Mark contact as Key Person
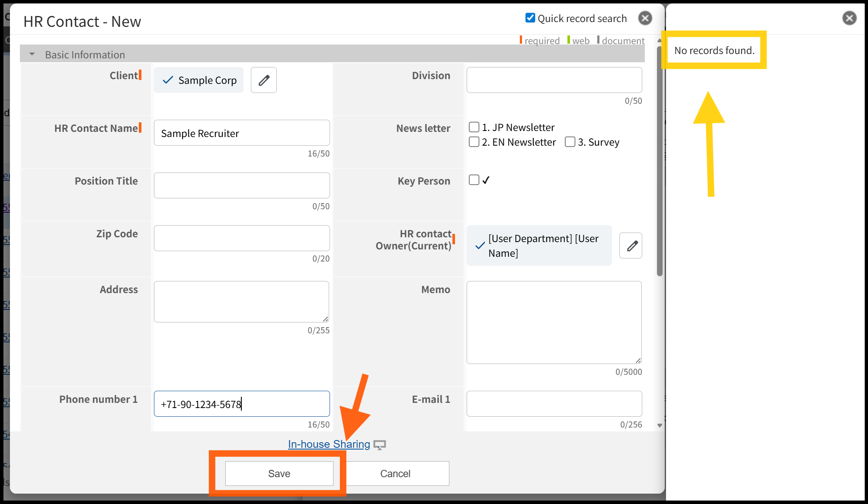 [474, 180]
